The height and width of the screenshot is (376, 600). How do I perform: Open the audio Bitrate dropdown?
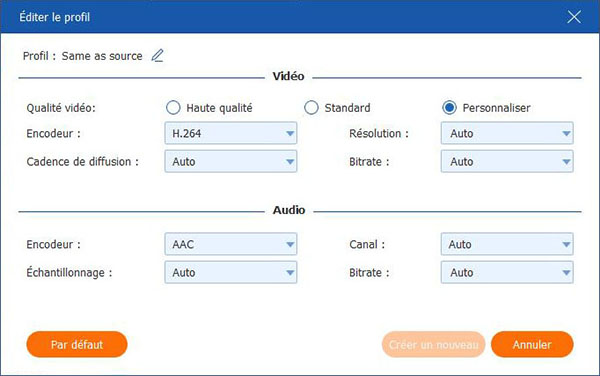click(507, 272)
